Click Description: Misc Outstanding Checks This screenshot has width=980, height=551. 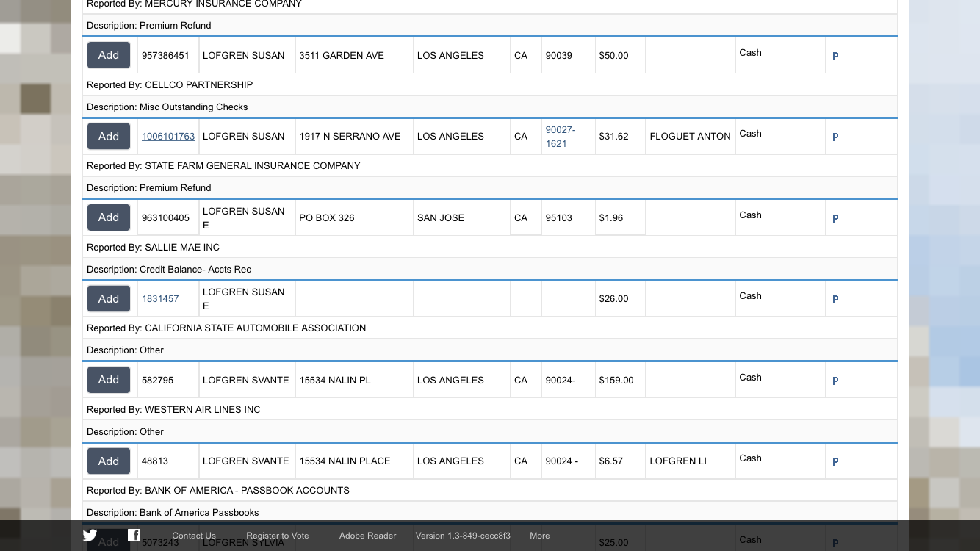(490, 107)
